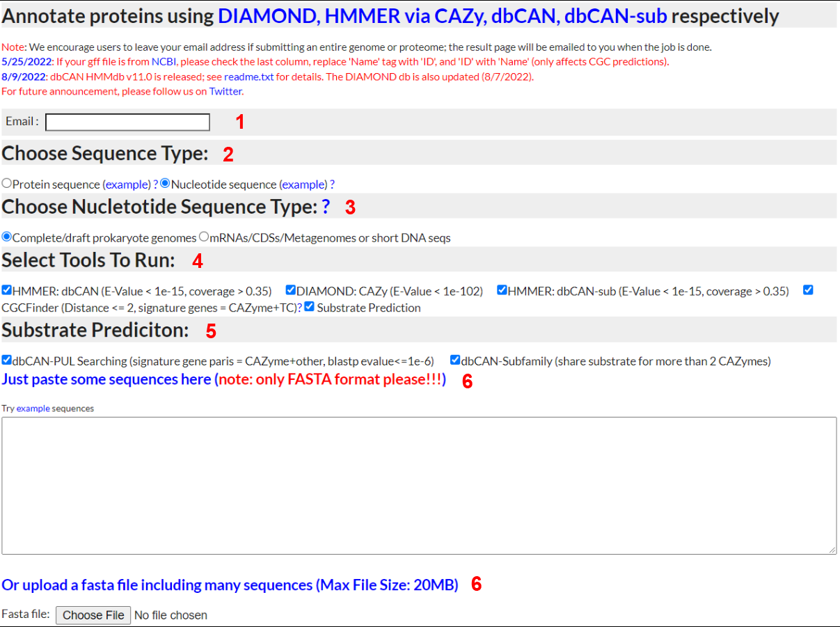Toggle the DIAMOND: CAZy checkbox
The height and width of the screenshot is (627, 840).
point(291,290)
